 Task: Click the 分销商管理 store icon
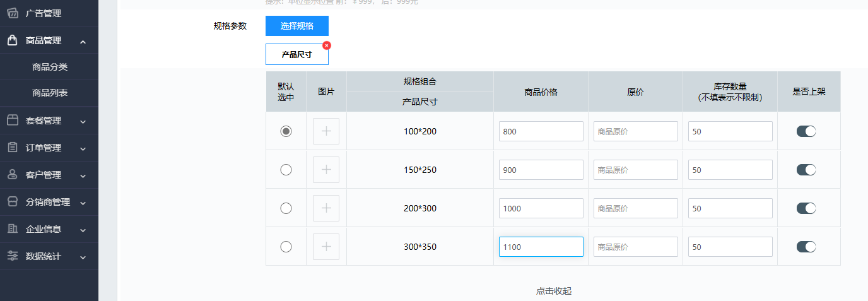tap(13, 202)
